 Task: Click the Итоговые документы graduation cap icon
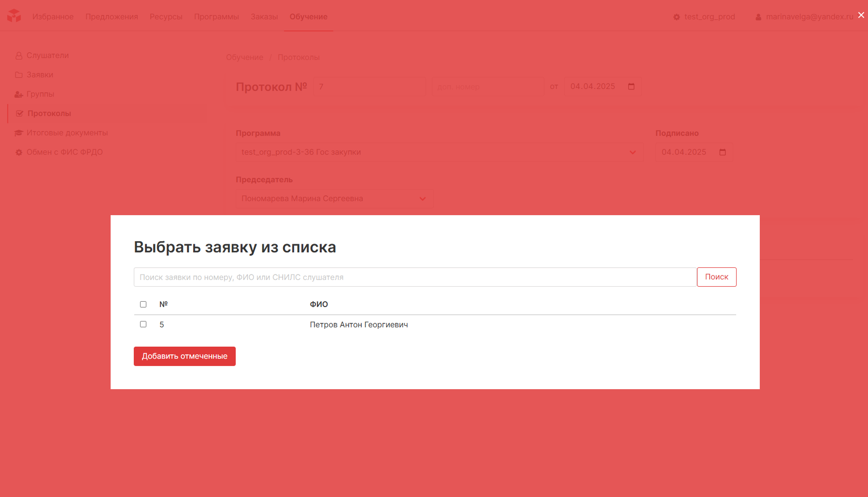click(x=19, y=133)
